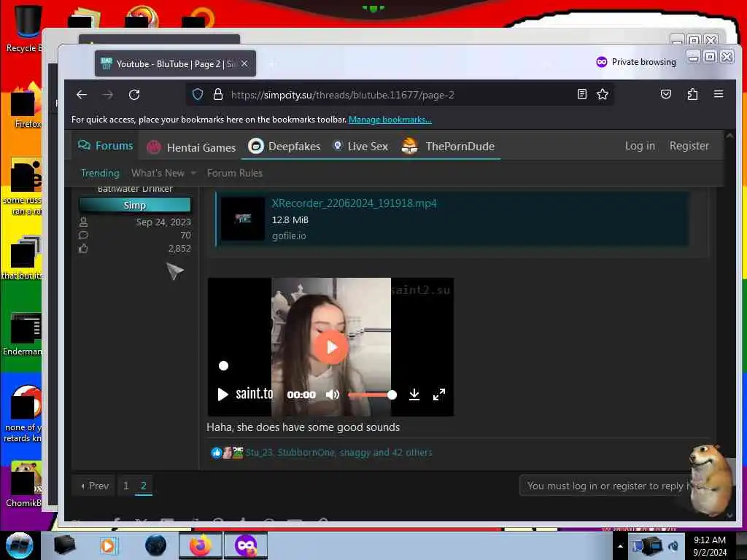Image resolution: width=747 pixels, height=560 pixels.
Task: Open the Deepfakes nav item
Action: point(285,146)
